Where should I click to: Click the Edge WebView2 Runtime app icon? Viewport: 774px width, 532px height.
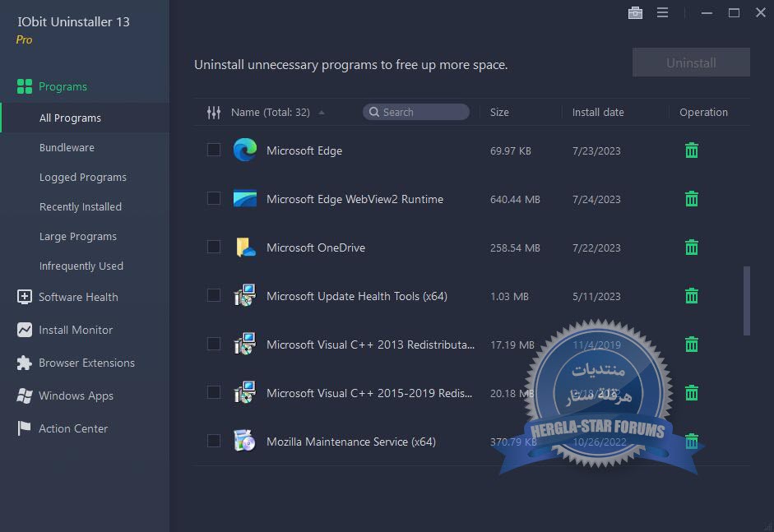245,198
